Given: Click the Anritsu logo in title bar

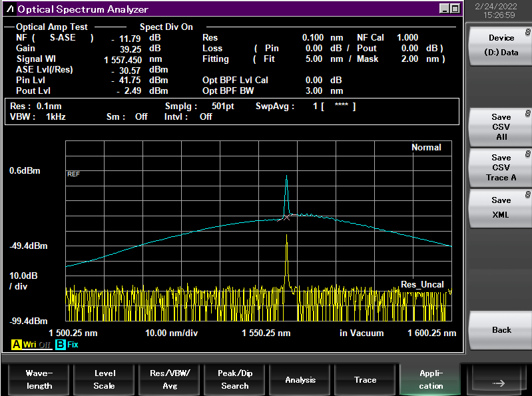Looking at the screenshot, I should point(10,9).
